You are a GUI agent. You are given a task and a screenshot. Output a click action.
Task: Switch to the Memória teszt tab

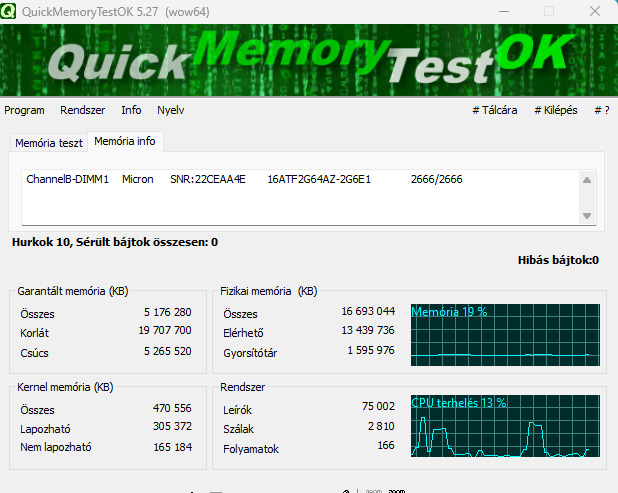49,143
